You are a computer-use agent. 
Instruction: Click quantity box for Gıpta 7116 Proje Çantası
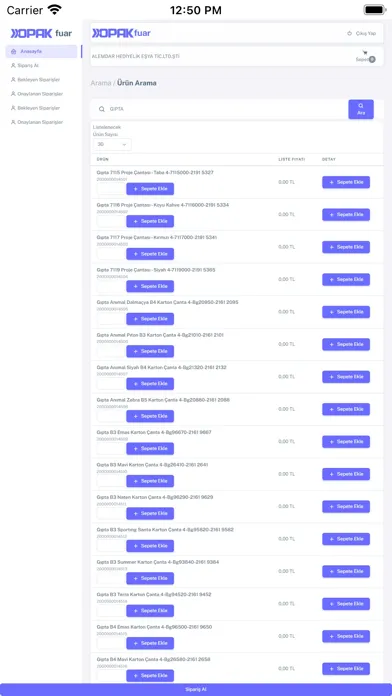[111, 221]
